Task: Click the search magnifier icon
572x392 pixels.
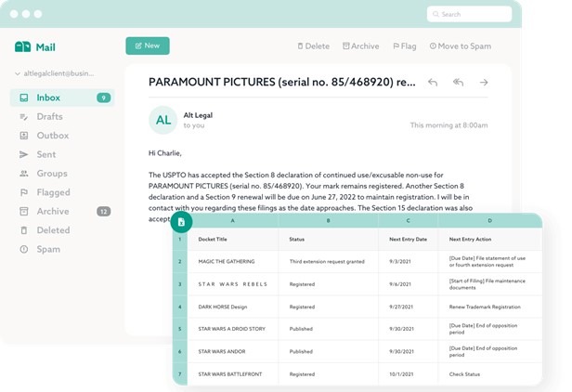Action: [435, 14]
